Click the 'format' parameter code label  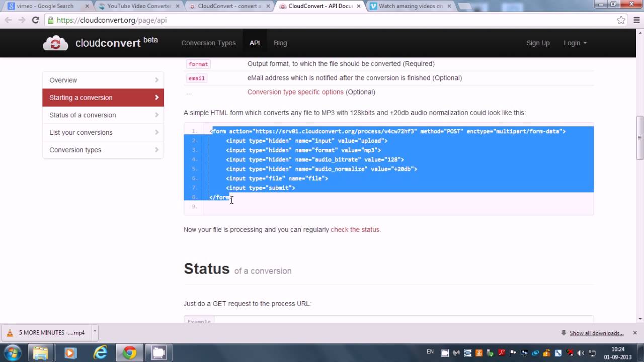(198, 64)
